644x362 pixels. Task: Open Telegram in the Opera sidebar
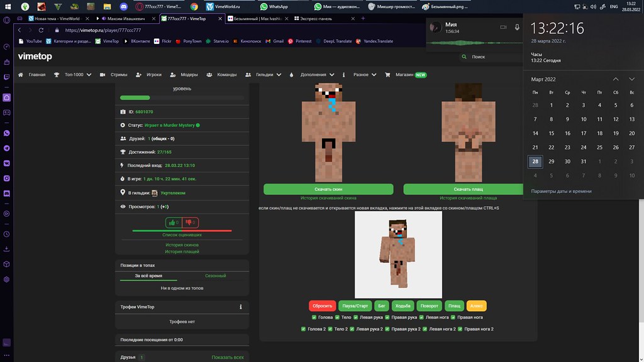click(6, 147)
